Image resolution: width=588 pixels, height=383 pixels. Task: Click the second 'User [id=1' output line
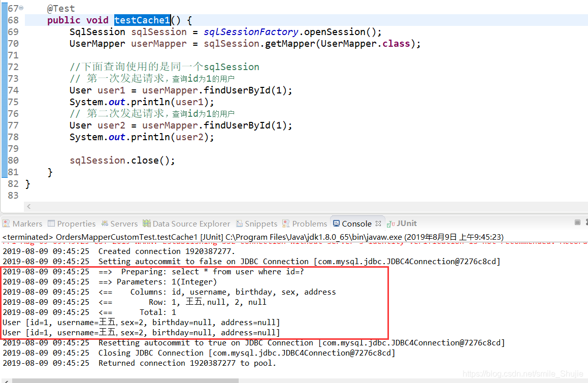pos(141,332)
